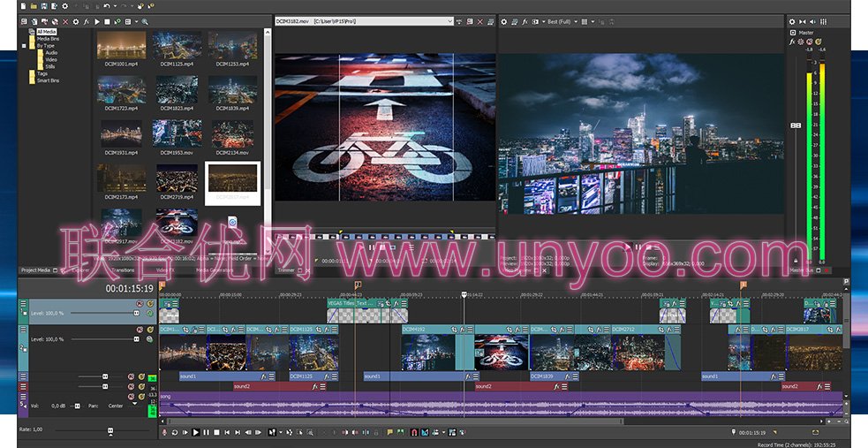Remove current media from Trimmer with red X
Viewport: 868px width, 448px height.
point(480,21)
